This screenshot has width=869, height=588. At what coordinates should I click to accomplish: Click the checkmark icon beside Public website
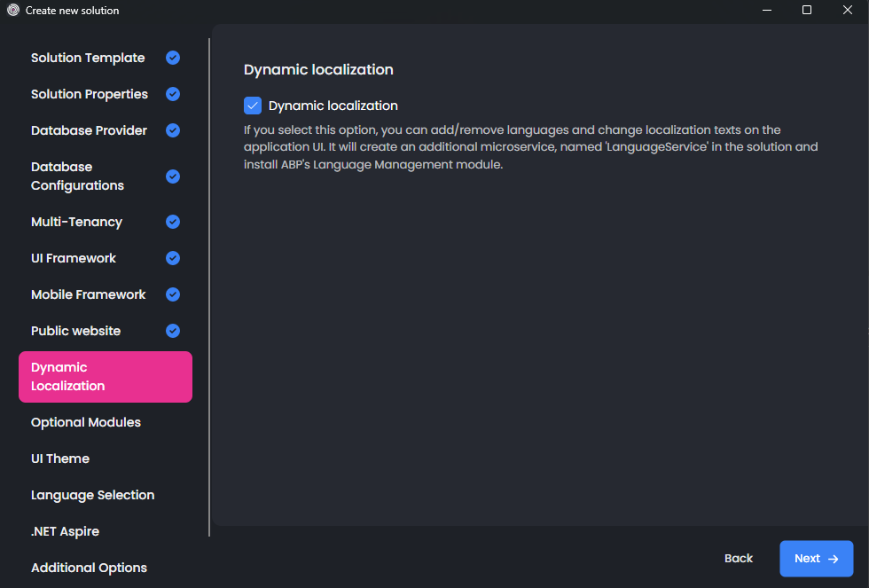click(173, 331)
